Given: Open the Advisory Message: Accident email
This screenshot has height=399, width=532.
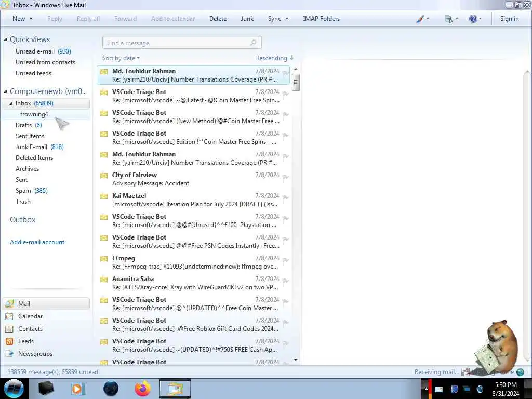Looking at the screenshot, I should coord(193,179).
